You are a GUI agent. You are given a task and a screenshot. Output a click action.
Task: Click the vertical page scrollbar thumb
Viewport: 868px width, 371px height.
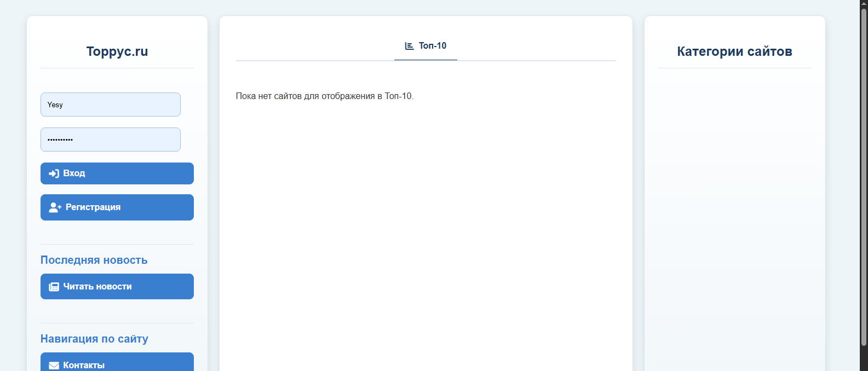point(864,175)
